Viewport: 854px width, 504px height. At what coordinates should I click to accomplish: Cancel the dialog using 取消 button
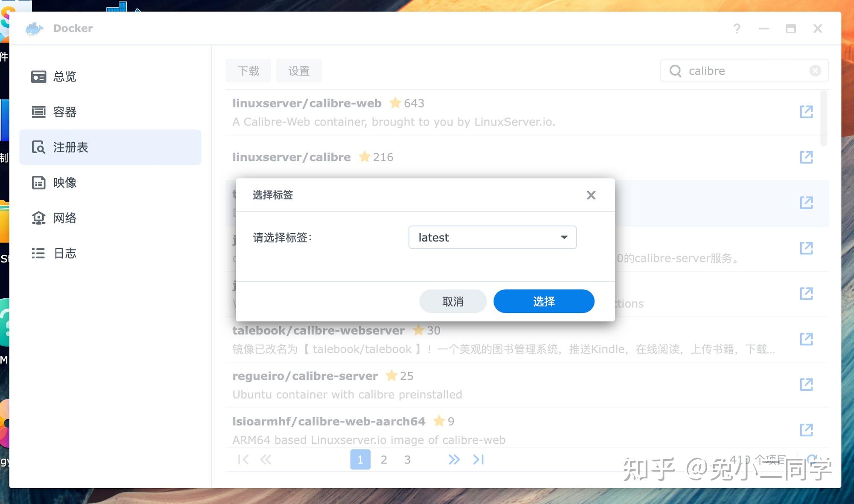pos(453,301)
